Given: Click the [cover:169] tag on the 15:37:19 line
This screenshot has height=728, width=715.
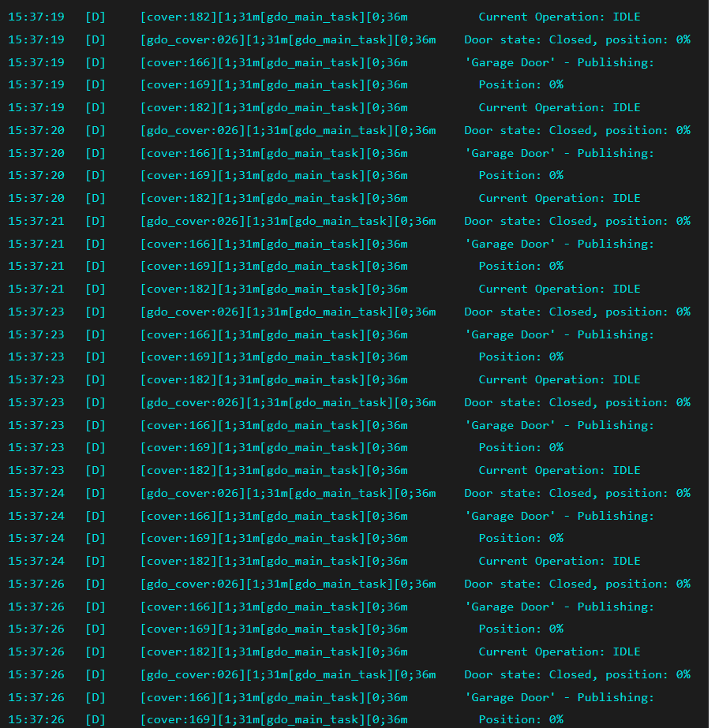Looking at the screenshot, I should 179,85.
